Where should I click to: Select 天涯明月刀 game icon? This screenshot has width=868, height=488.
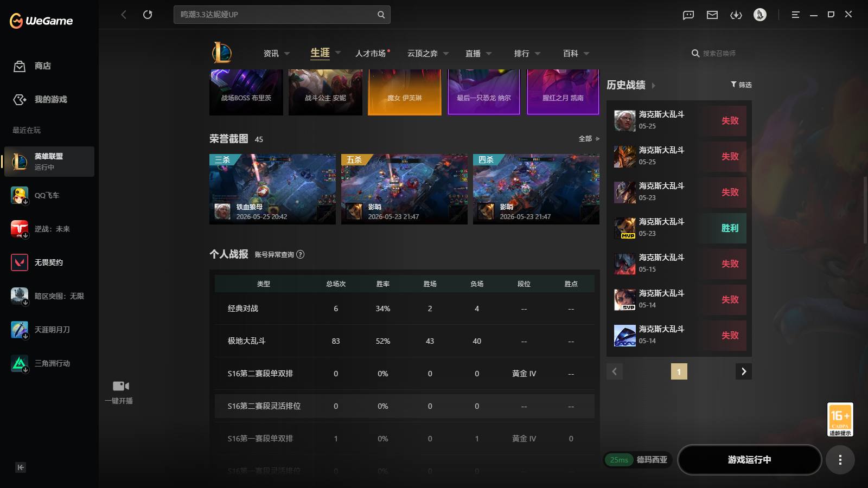pos(20,330)
